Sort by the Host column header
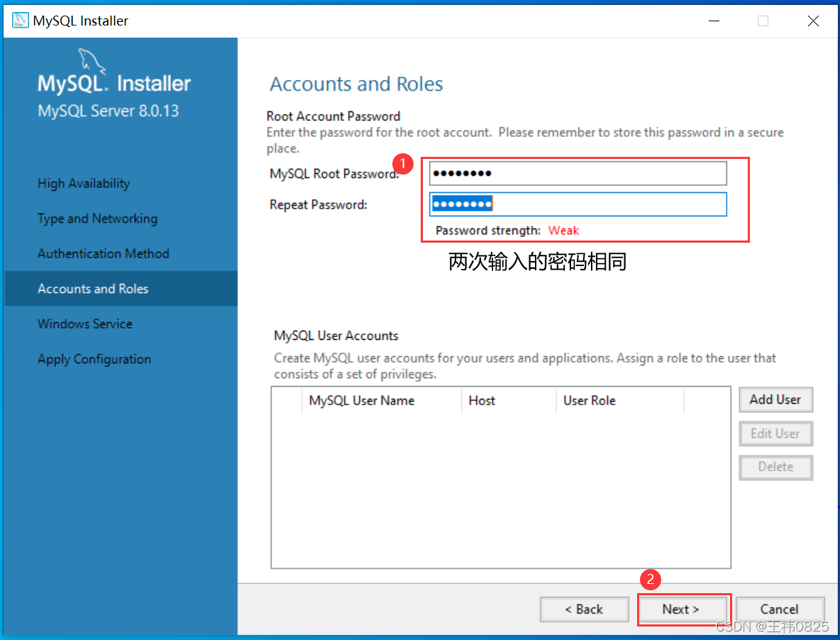 pyautogui.click(x=509, y=401)
